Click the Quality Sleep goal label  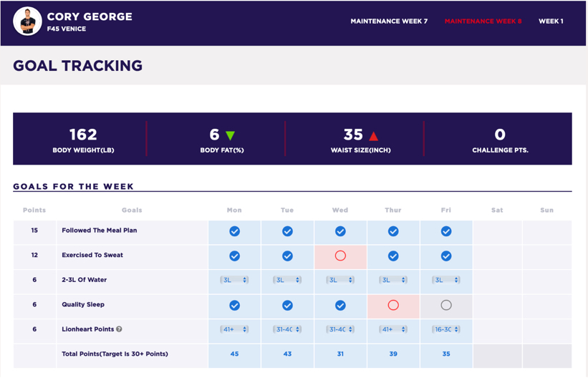coord(83,304)
